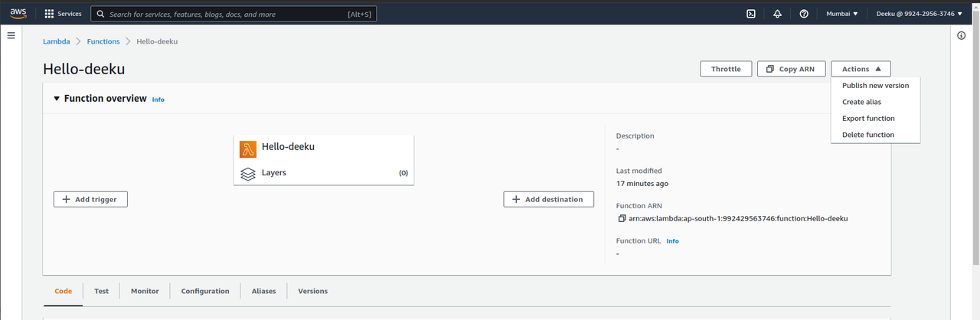
Task: Open the notifications bell icon
Action: [x=777, y=14]
